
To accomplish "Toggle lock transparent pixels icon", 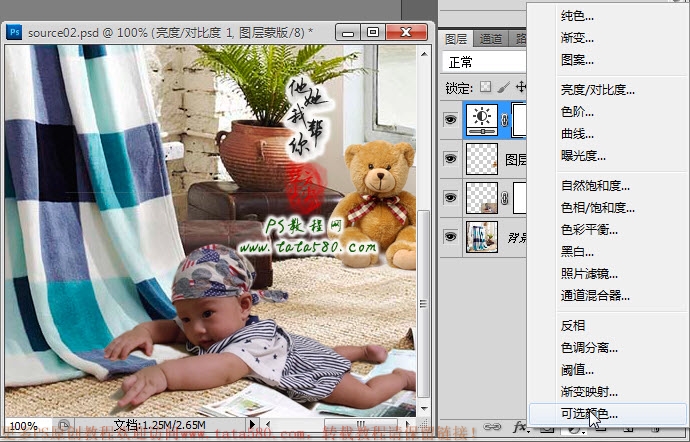I will coord(485,87).
